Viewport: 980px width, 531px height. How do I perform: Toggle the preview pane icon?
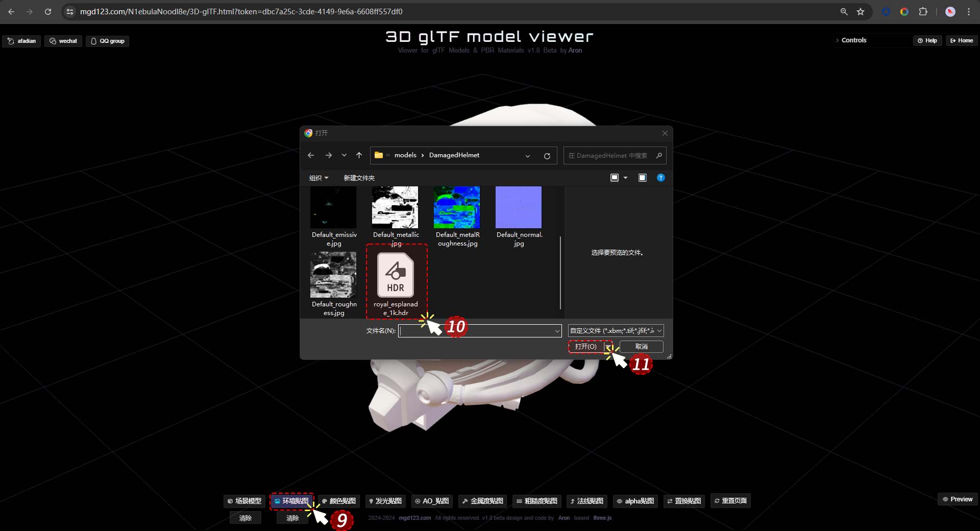coord(642,178)
